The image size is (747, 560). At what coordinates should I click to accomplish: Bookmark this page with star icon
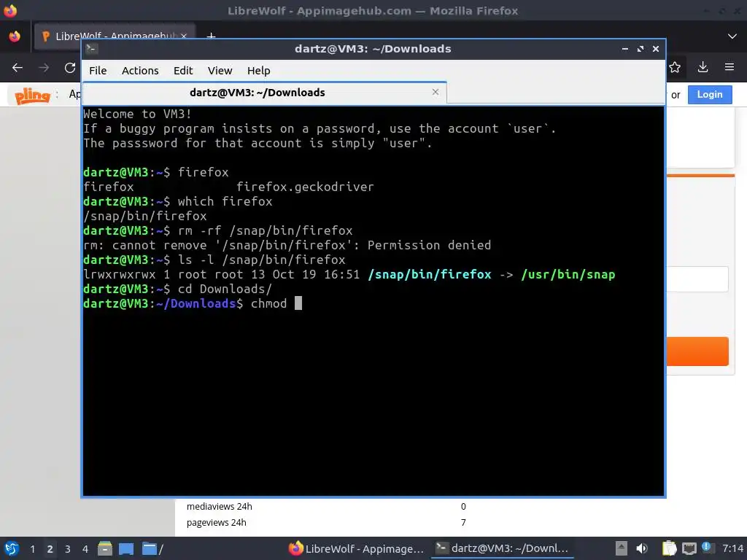tap(675, 68)
